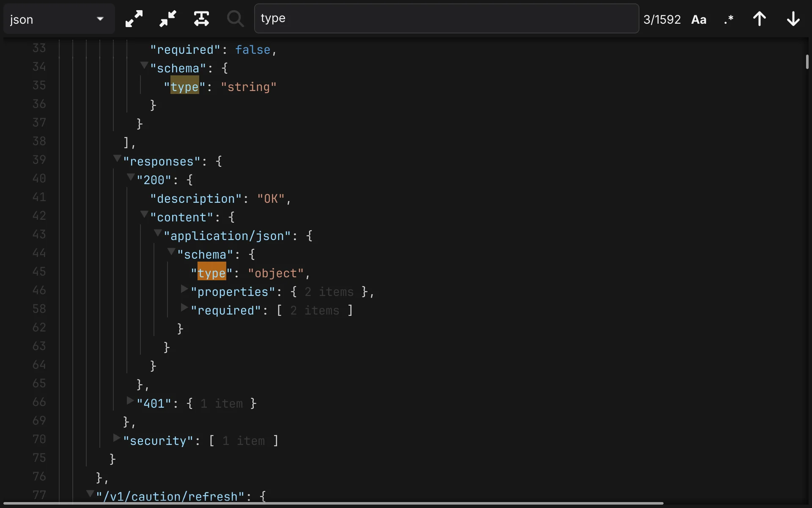The image size is (812, 508).
Task: Collapse the "/v1/caution/refresh" node
Action: pyautogui.click(x=90, y=494)
